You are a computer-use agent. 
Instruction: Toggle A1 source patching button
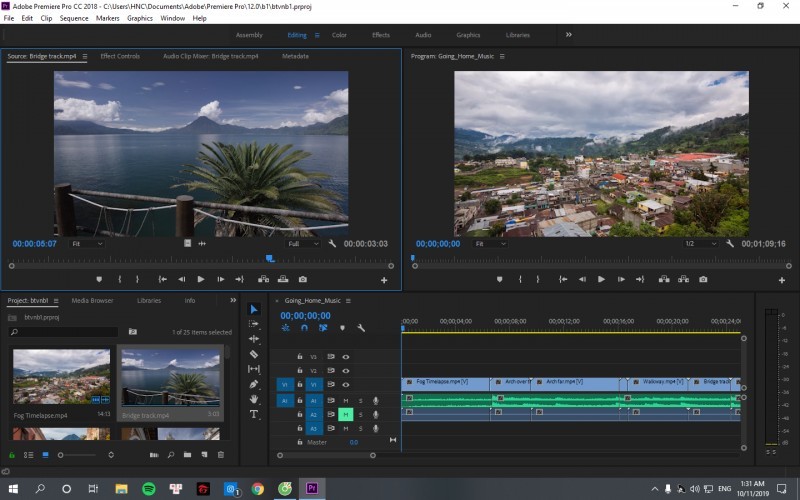pos(285,401)
